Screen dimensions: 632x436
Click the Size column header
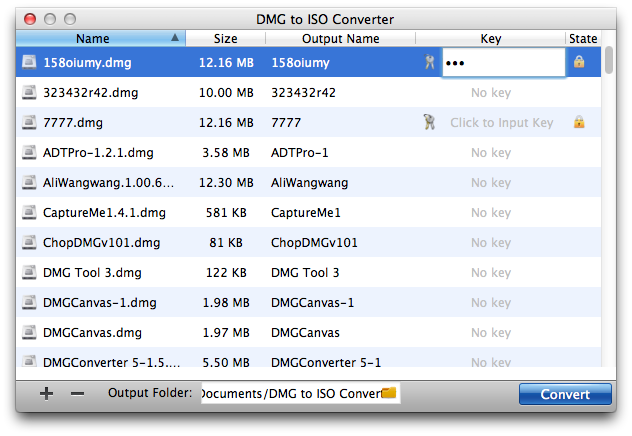(226, 39)
